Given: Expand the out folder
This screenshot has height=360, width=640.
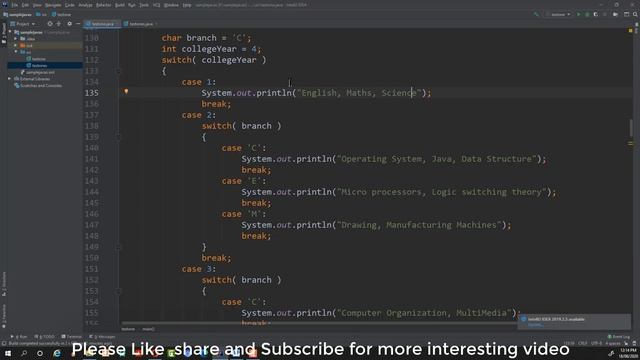Looking at the screenshot, I should pos(16,45).
